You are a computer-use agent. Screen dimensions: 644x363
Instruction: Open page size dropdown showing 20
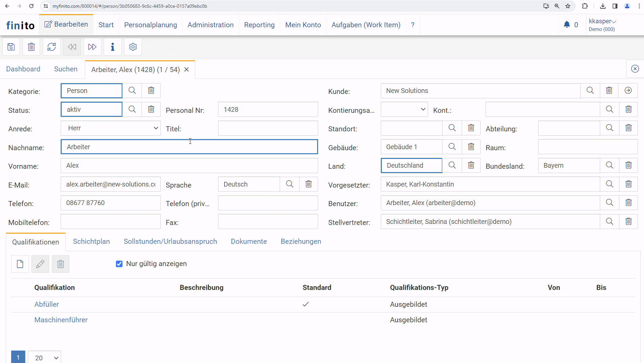click(44, 358)
